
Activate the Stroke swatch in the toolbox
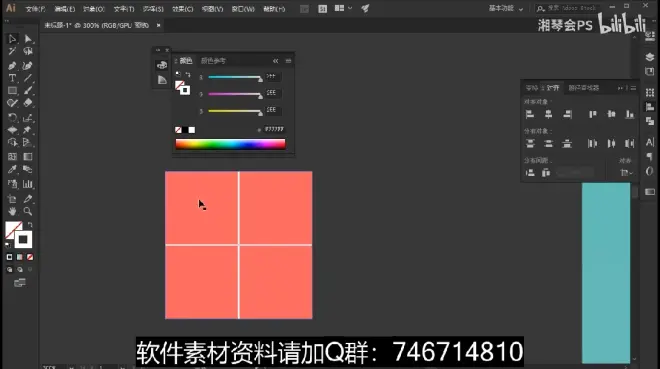point(23,240)
